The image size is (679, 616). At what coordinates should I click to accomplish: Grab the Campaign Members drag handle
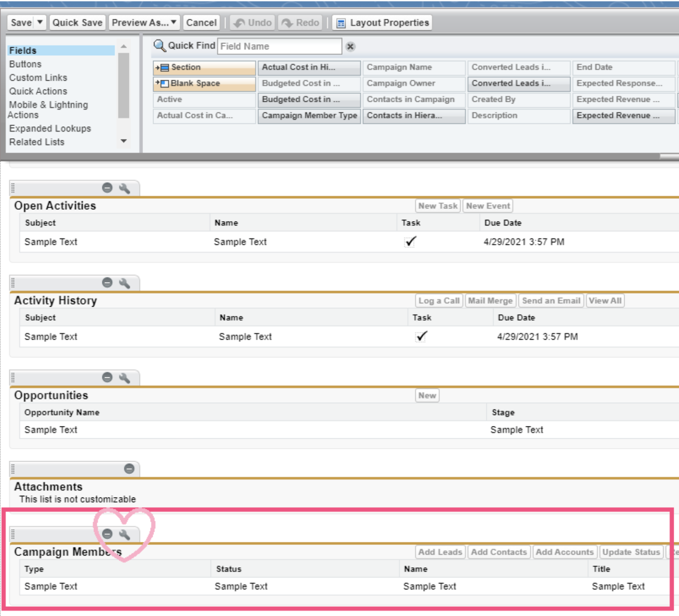(x=13, y=534)
